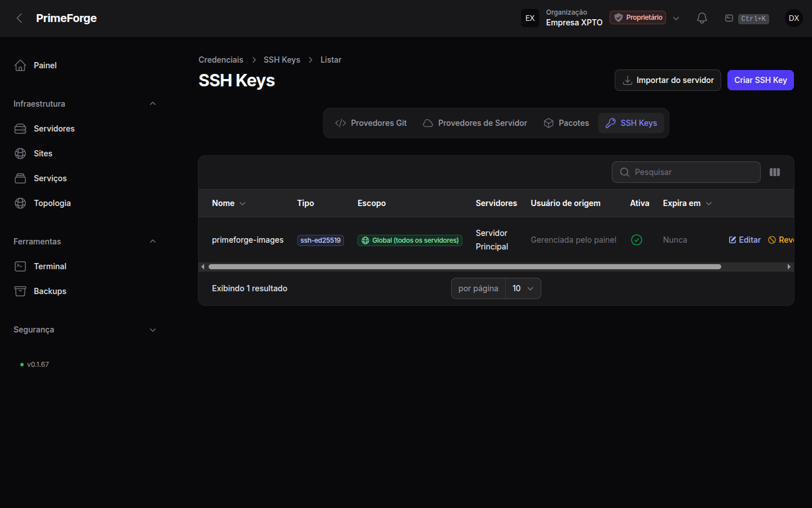This screenshot has width=812, height=508.
Task: Click the Nunca expiry cell
Action: (675, 240)
